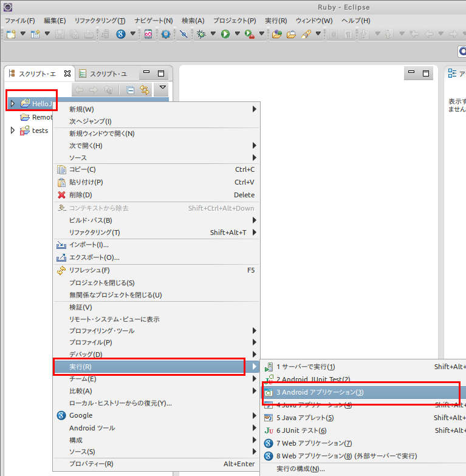Open the New file dropdown arrow
The width and height of the screenshot is (466, 476).
click(23, 33)
